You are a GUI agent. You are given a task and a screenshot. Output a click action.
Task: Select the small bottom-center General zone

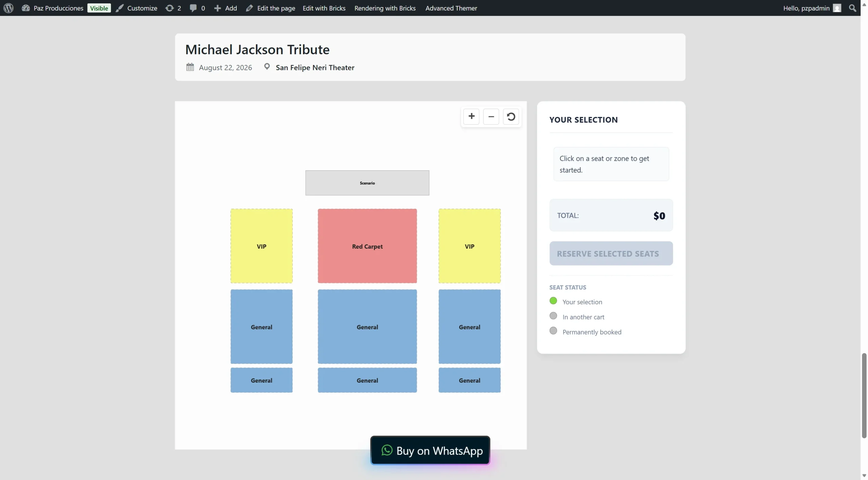(x=367, y=380)
